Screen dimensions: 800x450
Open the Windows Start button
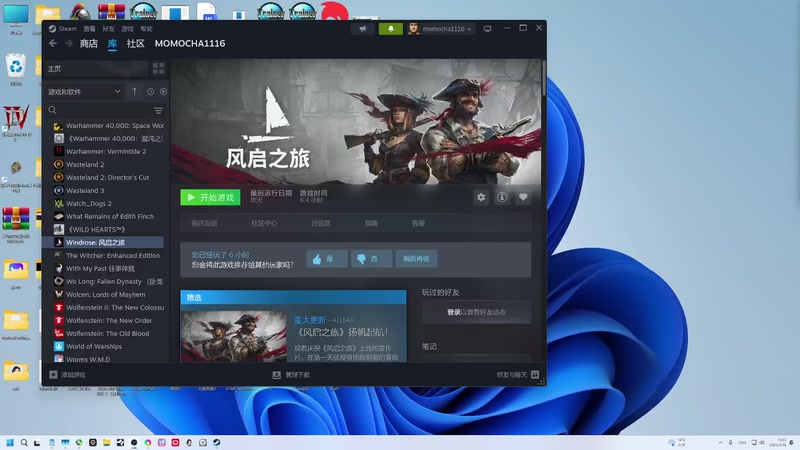click(x=10, y=443)
